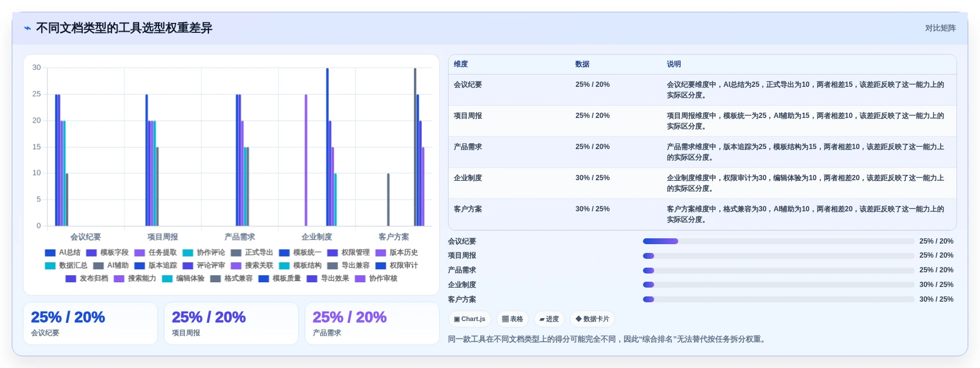Hide the 发布归档 series in legend
Image resolution: width=980 pixels, height=368 pixels.
pyautogui.click(x=86, y=279)
